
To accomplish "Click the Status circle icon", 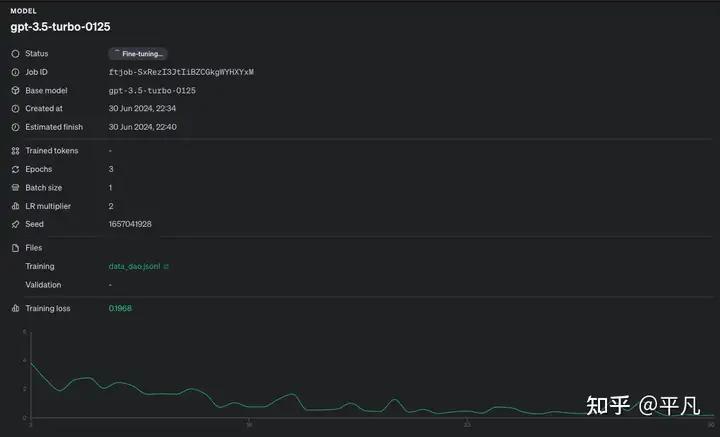I will pos(15,54).
